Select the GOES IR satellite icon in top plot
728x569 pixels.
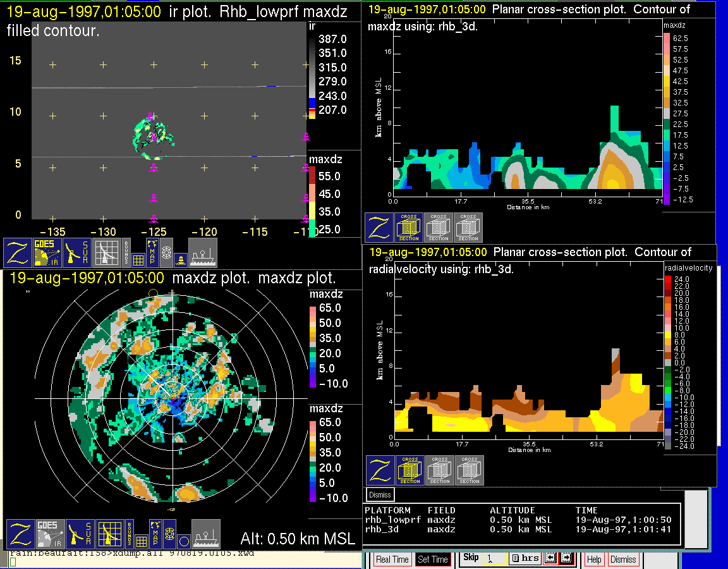tap(48, 252)
